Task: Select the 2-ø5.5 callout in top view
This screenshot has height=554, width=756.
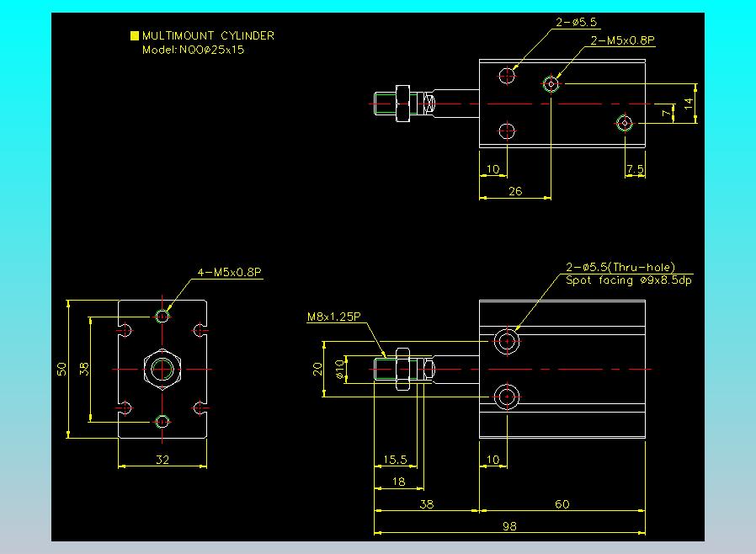Action: tap(576, 22)
